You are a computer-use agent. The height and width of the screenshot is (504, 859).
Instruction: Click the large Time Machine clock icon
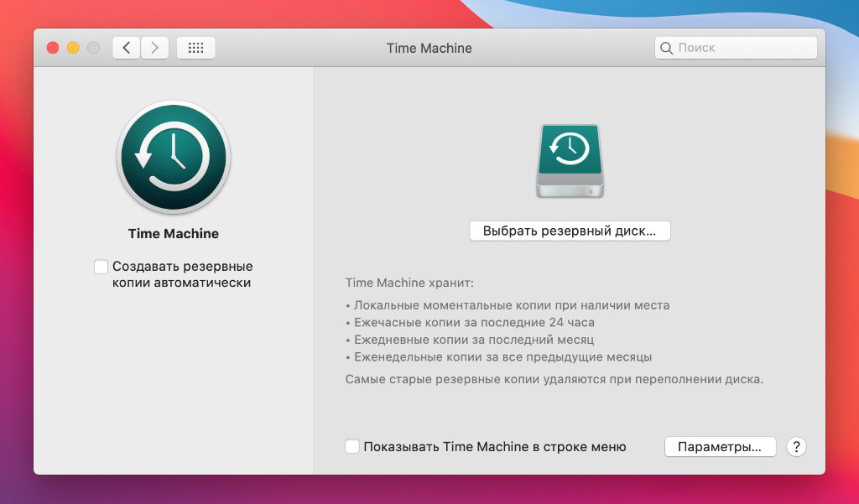click(174, 157)
